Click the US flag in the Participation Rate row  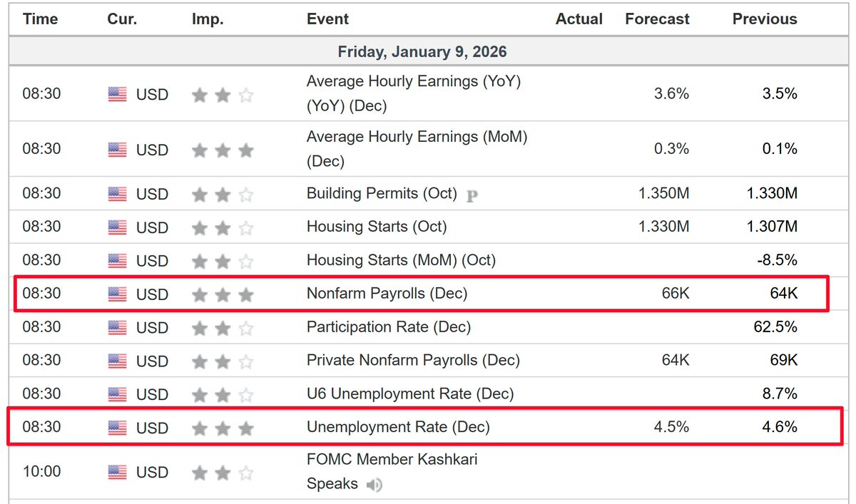(x=118, y=327)
